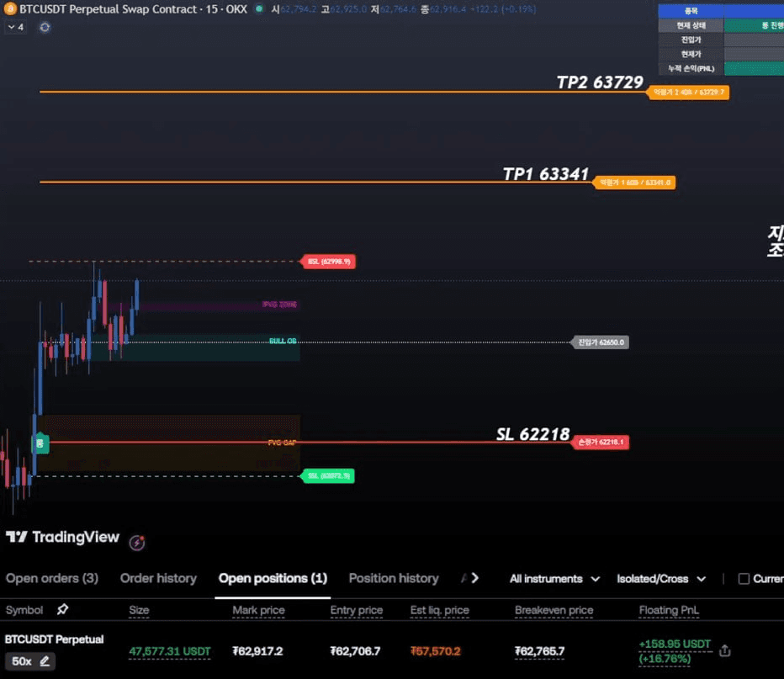Click the Mark price column header
The width and height of the screenshot is (784, 679).
258,611
